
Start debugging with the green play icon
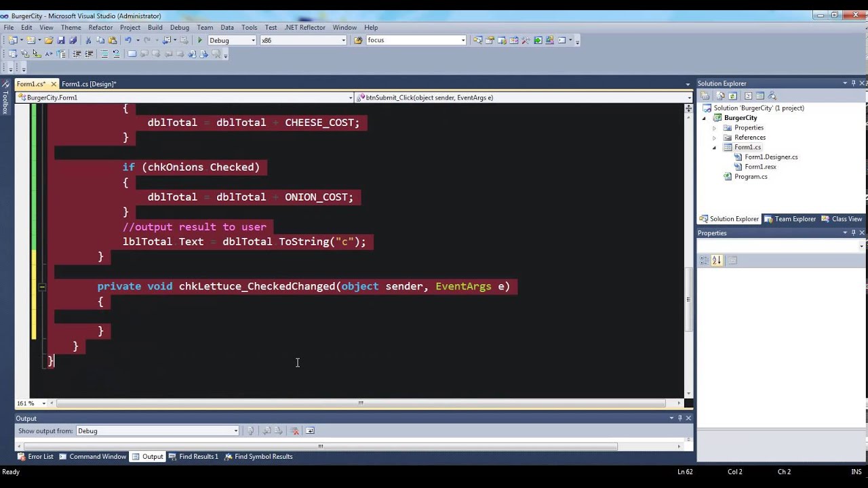pos(200,40)
